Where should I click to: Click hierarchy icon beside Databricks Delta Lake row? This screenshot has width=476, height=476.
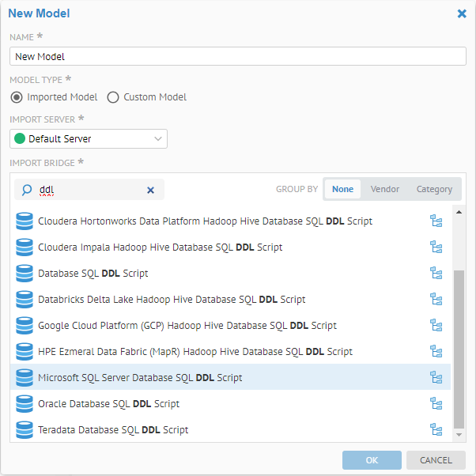click(436, 300)
